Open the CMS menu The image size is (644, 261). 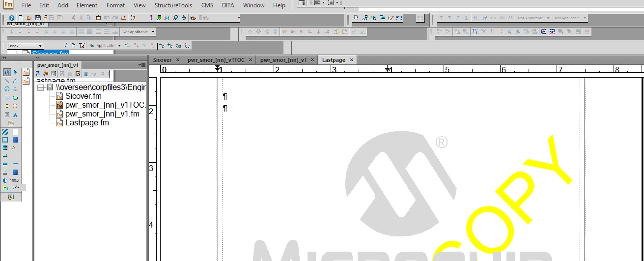207,5
